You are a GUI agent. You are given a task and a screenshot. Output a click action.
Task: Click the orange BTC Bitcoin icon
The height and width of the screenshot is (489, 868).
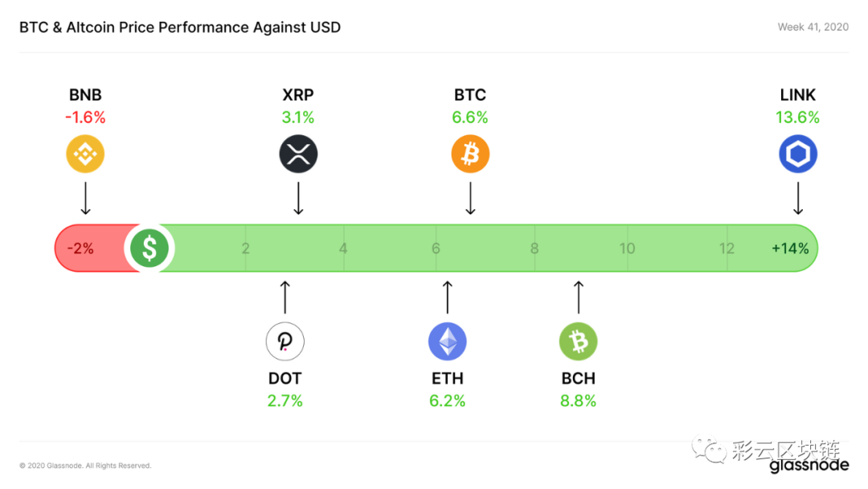[x=470, y=154]
